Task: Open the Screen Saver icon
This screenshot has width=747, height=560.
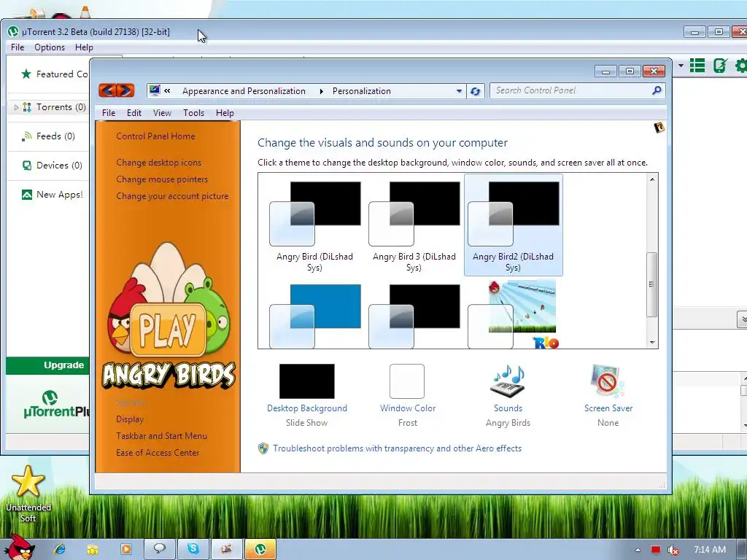Action: (608, 381)
